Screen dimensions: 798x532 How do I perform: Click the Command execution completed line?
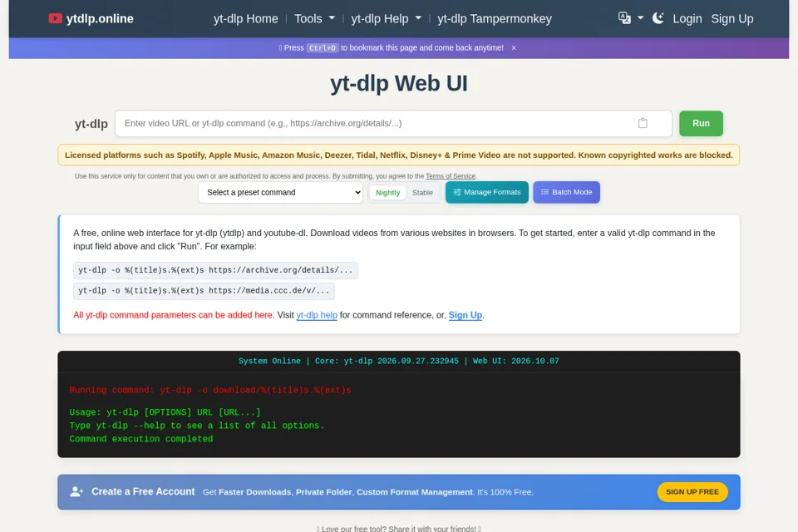(141, 439)
